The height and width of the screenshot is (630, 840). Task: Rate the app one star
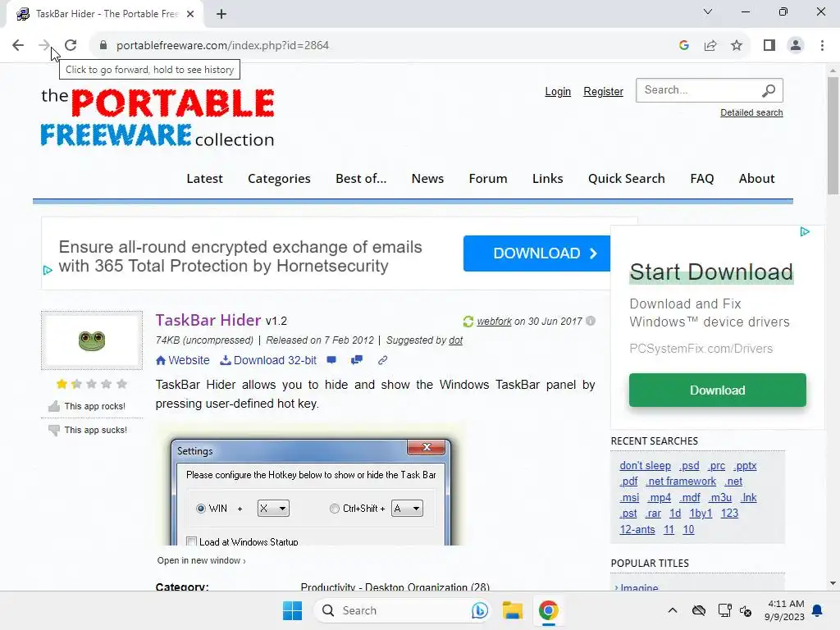point(62,384)
